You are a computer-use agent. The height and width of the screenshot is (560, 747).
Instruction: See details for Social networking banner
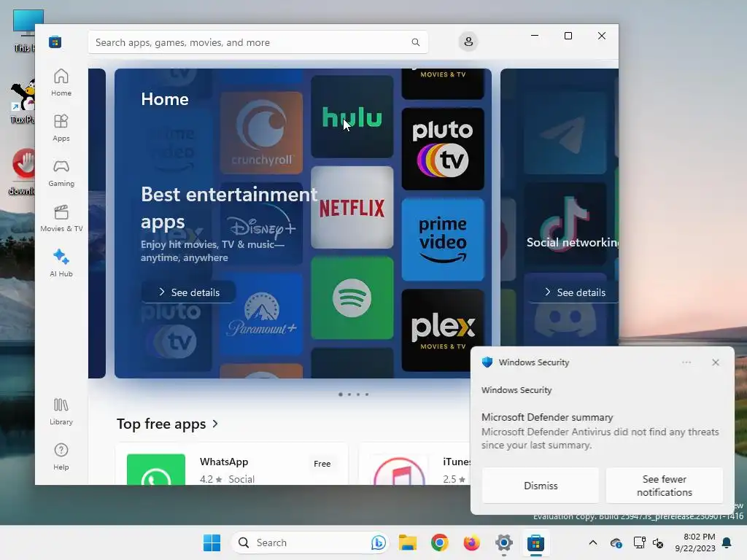575,292
